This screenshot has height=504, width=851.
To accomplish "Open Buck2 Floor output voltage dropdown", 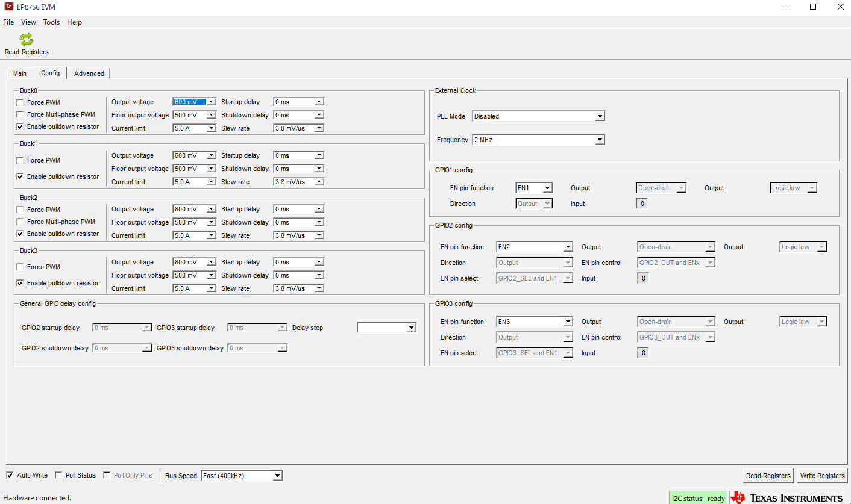I will coord(194,222).
